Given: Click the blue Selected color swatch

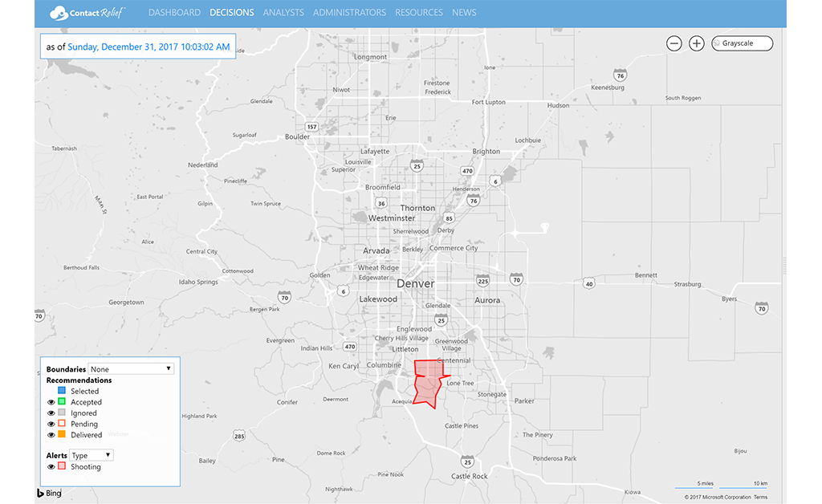Looking at the screenshot, I should (62, 390).
